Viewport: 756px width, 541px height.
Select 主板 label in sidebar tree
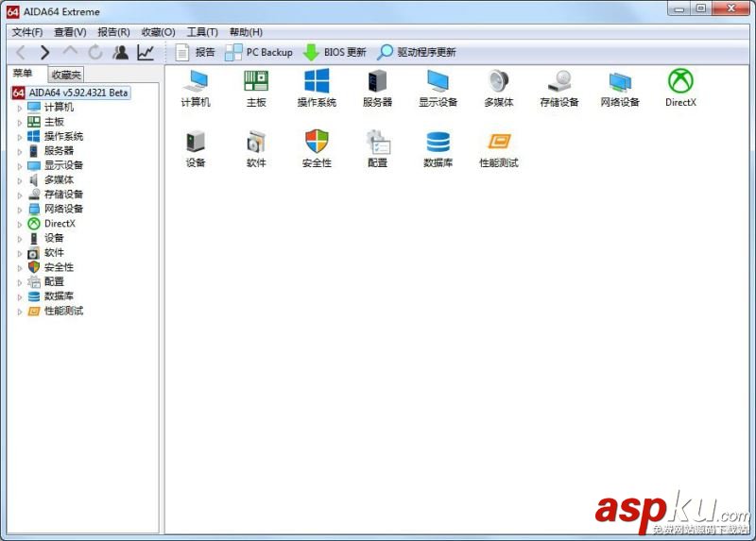(x=54, y=122)
